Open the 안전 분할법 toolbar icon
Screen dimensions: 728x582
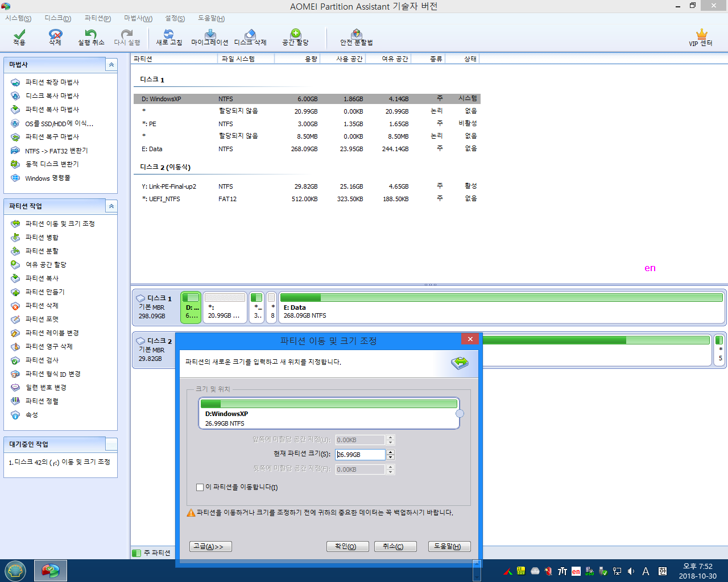point(357,38)
